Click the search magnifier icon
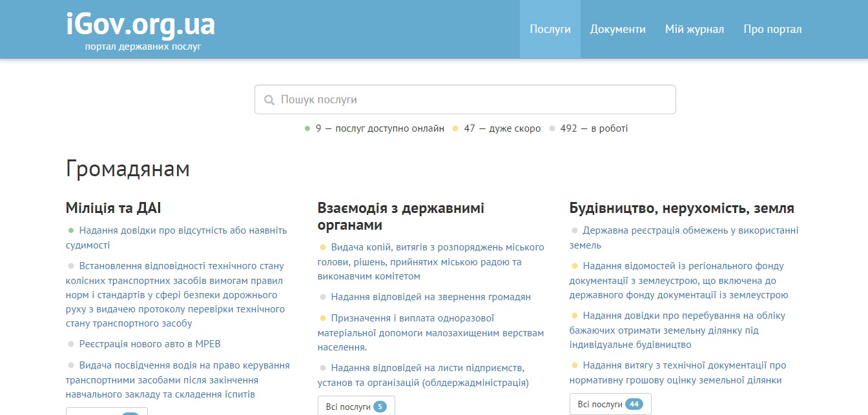868x415 pixels. click(269, 99)
